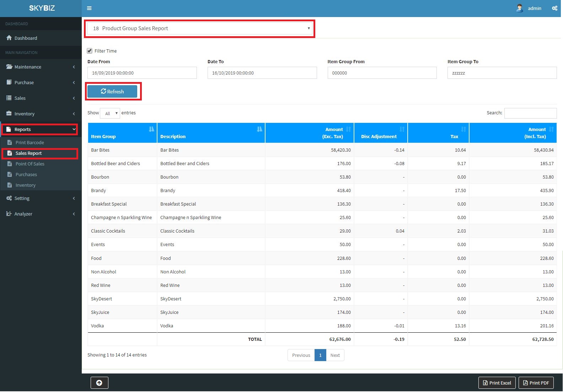Export report with Print Excel
The width and height of the screenshot is (563, 392).
[497, 383]
